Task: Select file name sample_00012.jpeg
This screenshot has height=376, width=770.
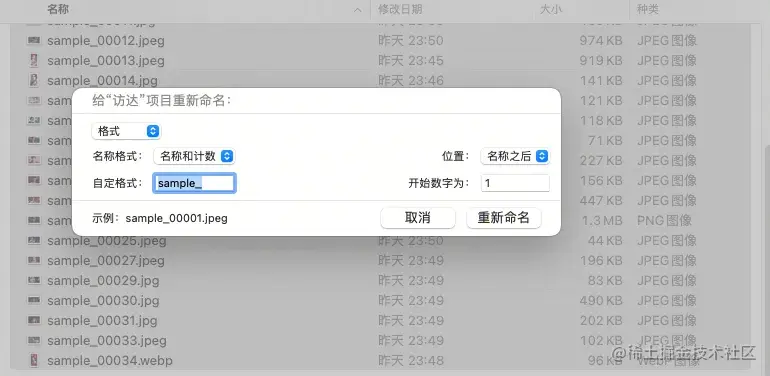Action: pos(106,40)
